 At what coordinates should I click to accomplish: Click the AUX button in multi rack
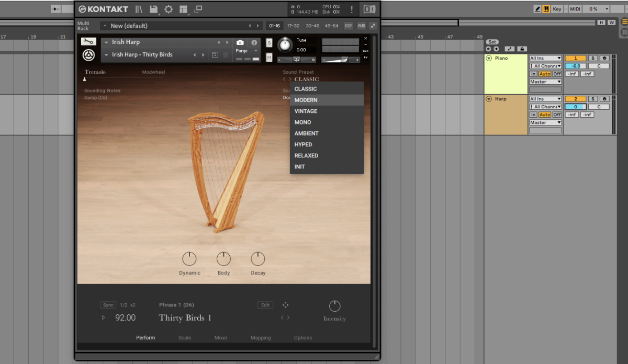[x=361, y=26]
